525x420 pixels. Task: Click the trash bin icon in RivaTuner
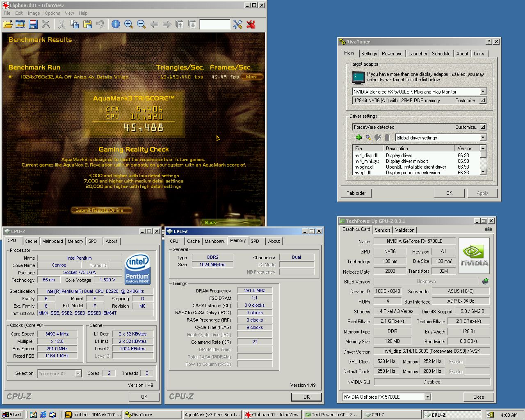point(387,137)
